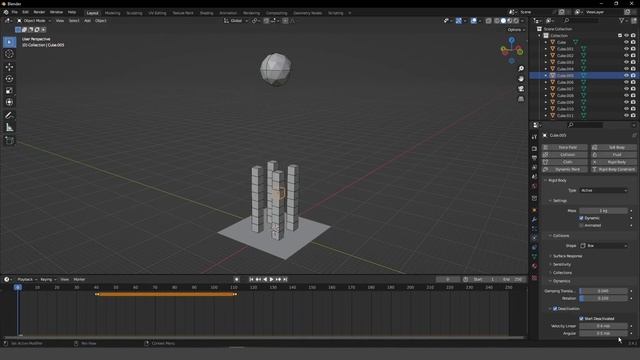
Task: Select the Measure tool
Action: pos(9,128)
